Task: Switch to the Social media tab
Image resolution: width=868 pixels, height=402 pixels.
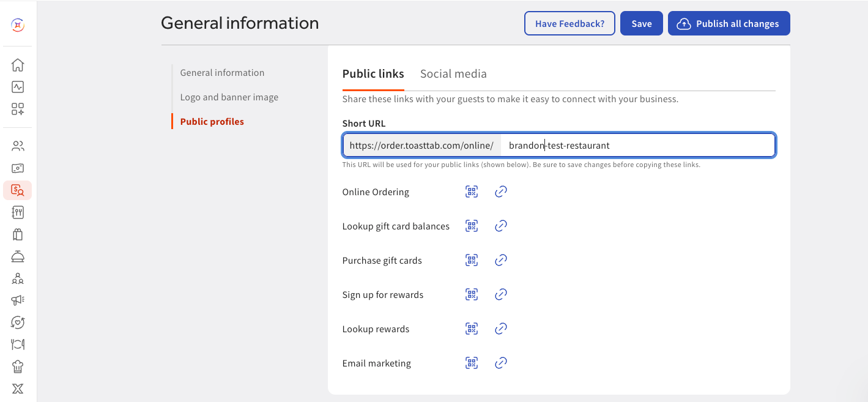Action: click(x=453, y=74)
